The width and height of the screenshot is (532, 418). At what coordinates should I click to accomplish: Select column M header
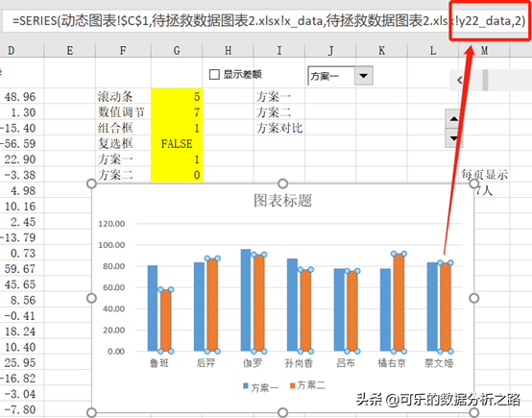(484, 51)
